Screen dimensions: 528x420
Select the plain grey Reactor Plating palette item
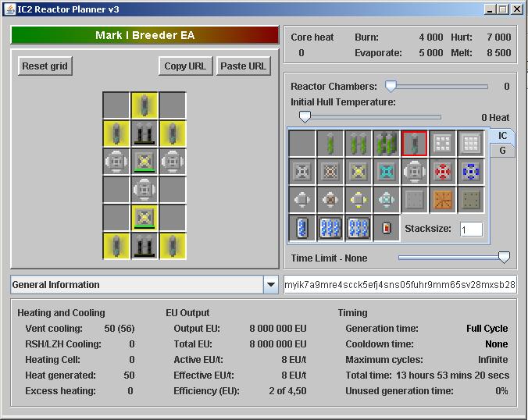415,200
